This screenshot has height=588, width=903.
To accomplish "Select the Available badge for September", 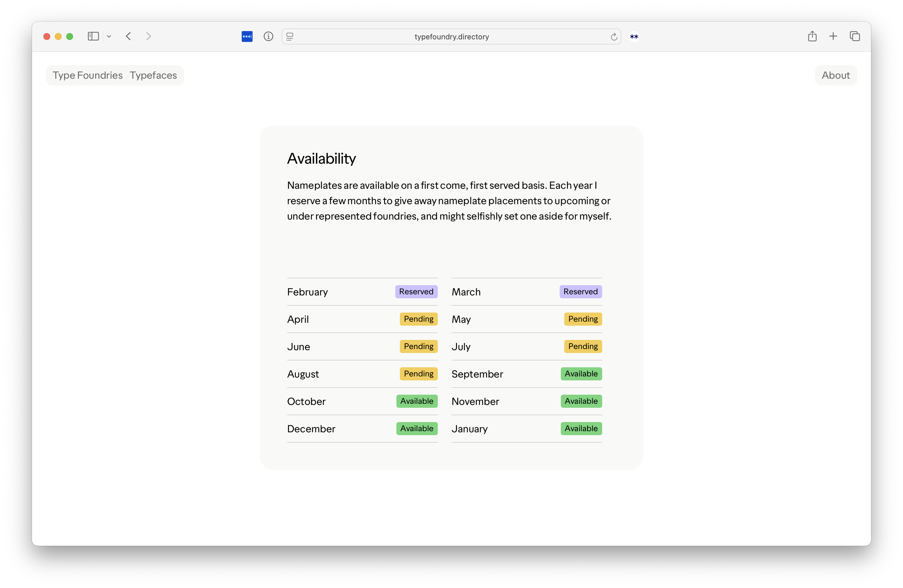I will pyautogui.click(x=581, y=374).
